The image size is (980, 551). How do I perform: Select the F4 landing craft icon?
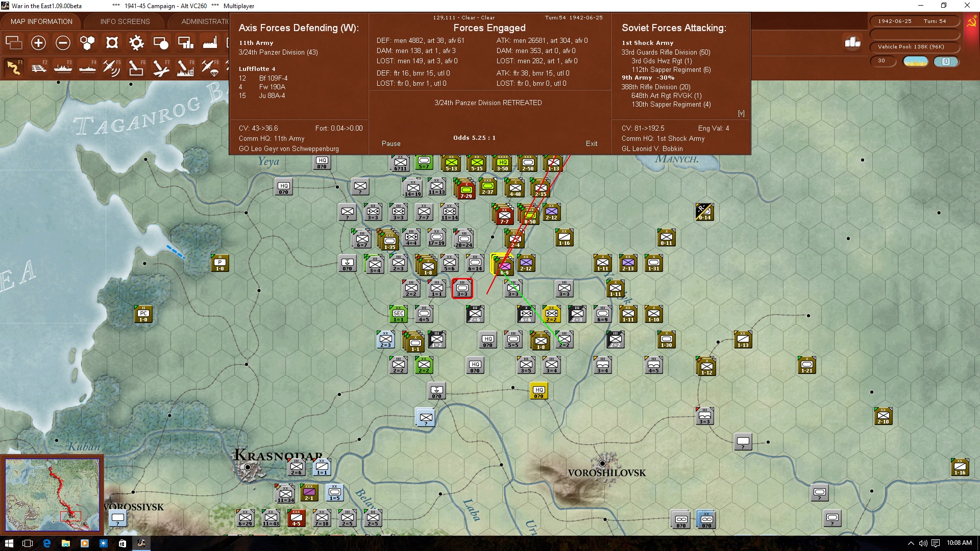[x=87, y=68]
